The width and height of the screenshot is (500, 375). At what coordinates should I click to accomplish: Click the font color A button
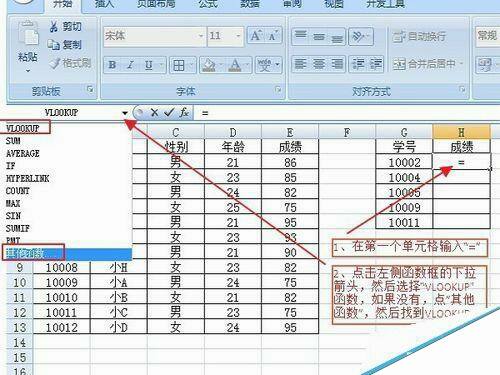click(235, 65)
